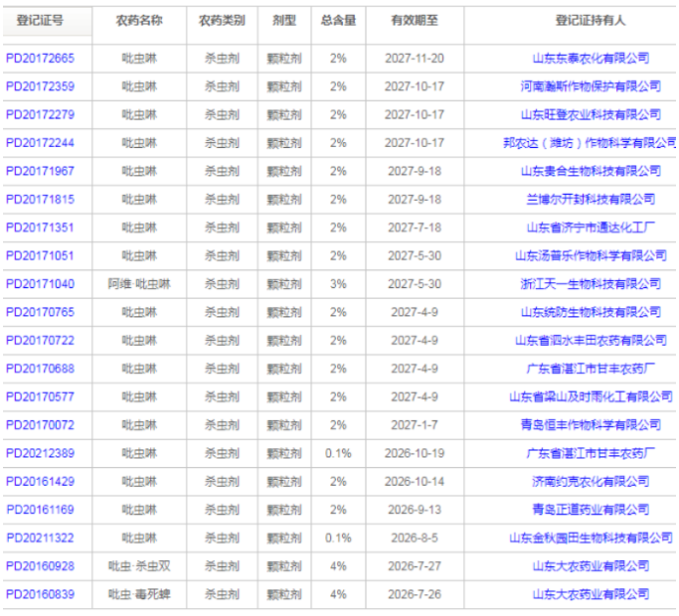The height and width of the screenshot is (616, 679).
Task: Click the 登记证号 column header
Action: (40, 20)
